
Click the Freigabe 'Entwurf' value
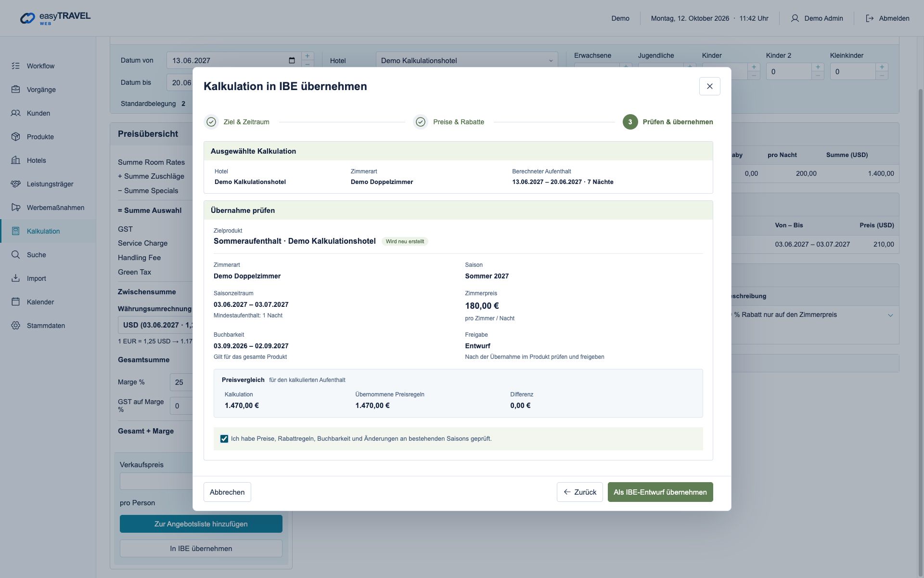[x=477, y=346]
